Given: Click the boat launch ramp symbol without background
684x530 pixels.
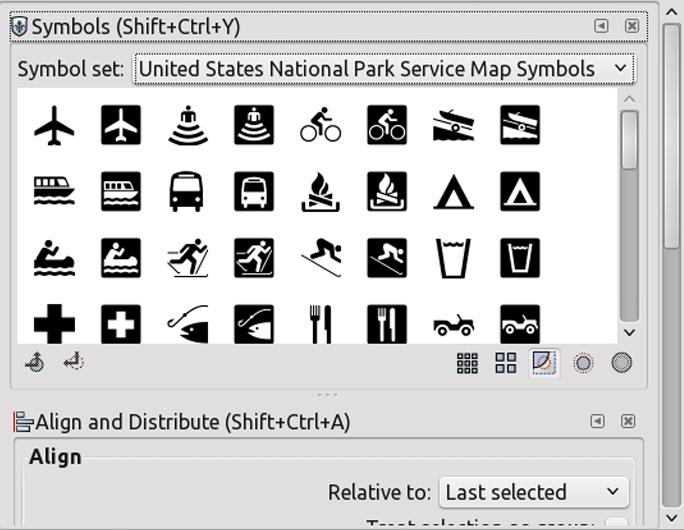Looking at the screenshot, I should (453, 126).
